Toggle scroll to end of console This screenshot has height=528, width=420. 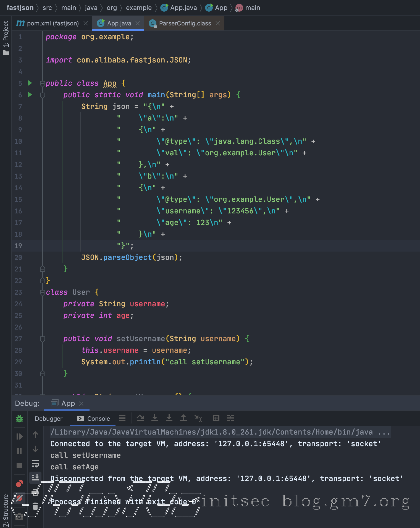pos(35,477)
